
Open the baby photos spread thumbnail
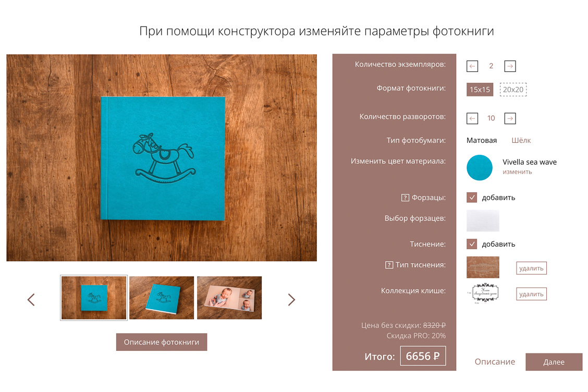click(x=229, y=298)
